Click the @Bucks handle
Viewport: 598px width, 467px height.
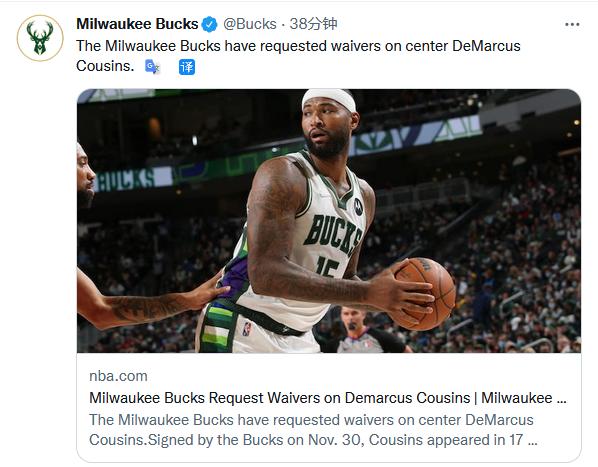(x=250, y=24)
